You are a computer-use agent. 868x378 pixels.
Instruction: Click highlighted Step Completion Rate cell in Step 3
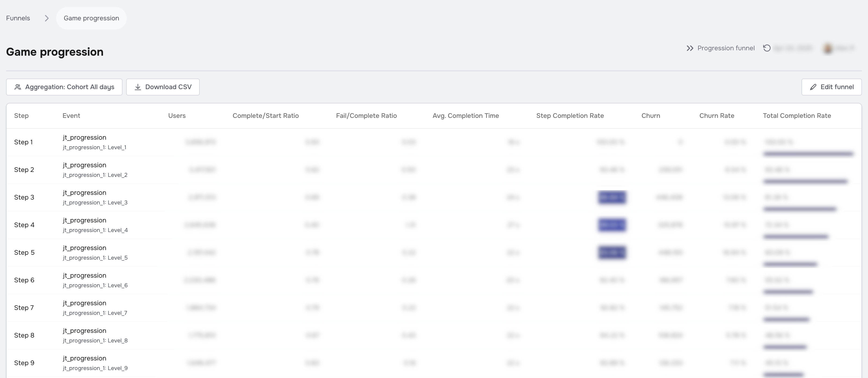[x=612, y=197]
